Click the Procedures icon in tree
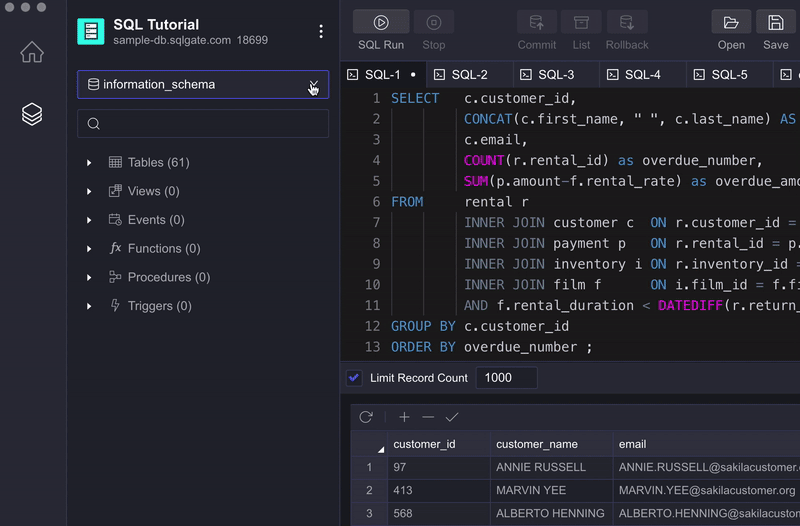The height and width of the screenshot is (526, 800). coord(115,277)
